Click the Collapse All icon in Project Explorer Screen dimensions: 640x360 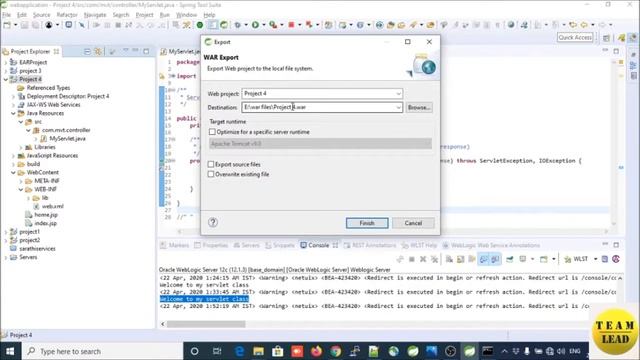click(x=87, y=51)
